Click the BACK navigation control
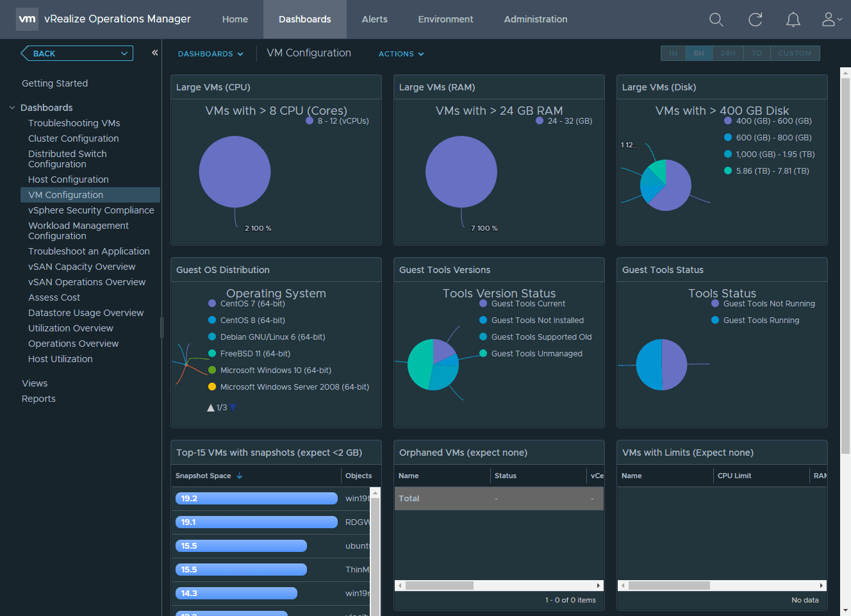 tap(76, 53)
